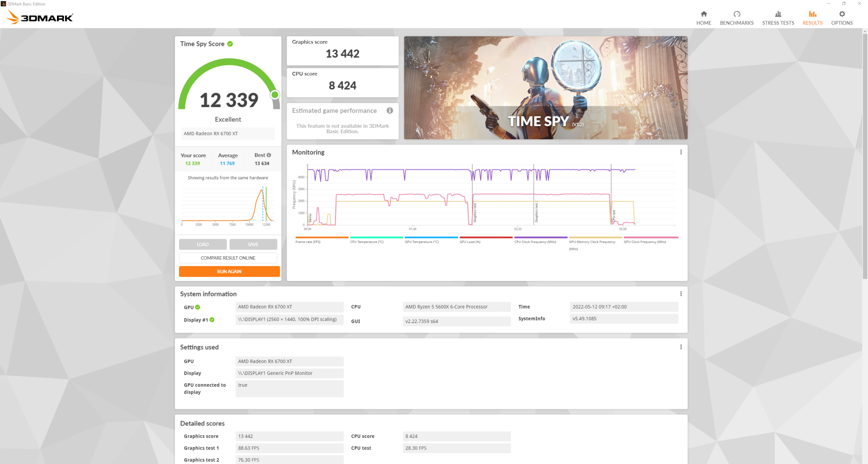This screenshot has width=868, height=464.
Task: Click the Monitoring frequency graph
Action: click(486, 197)
